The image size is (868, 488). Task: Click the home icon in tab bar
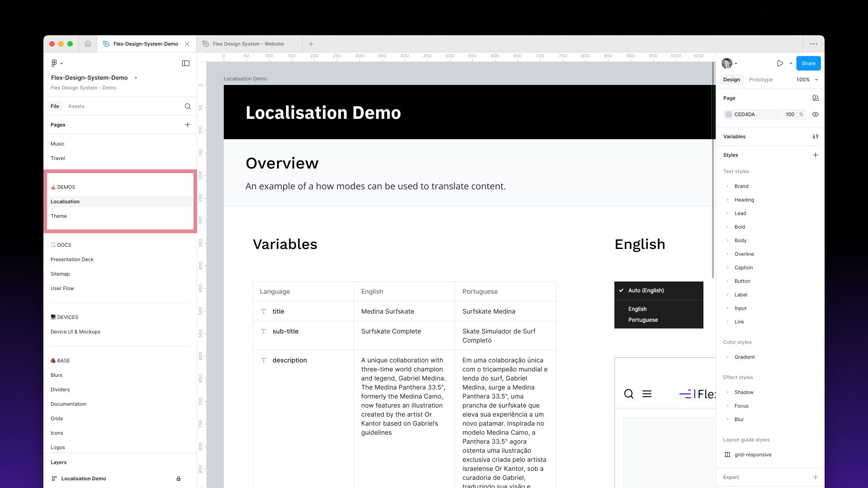tap(88, 44)
